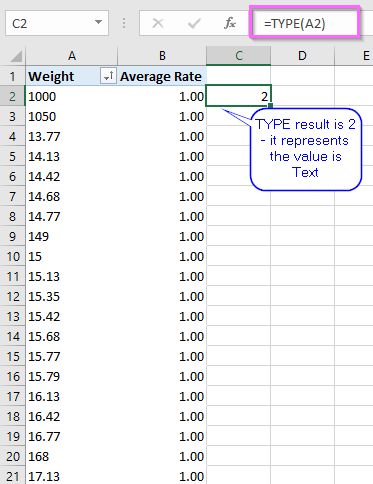Select cell containing 149
373x484 pixels.
(x=72, y=236)
